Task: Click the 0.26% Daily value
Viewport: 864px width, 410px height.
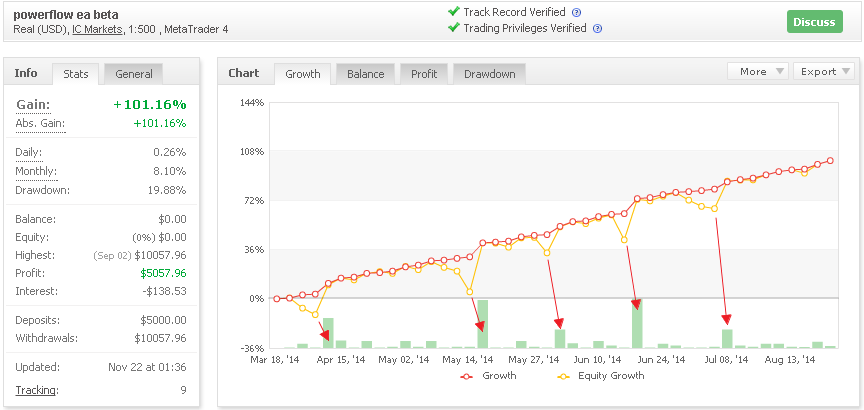Action: (x=170, y=152)
